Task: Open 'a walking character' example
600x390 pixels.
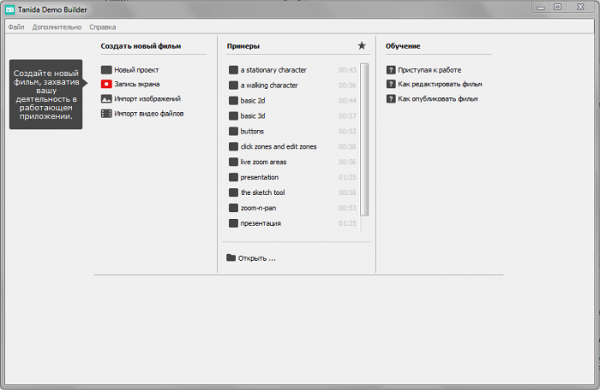Action: pyautogui.click(x=269, y=85)
